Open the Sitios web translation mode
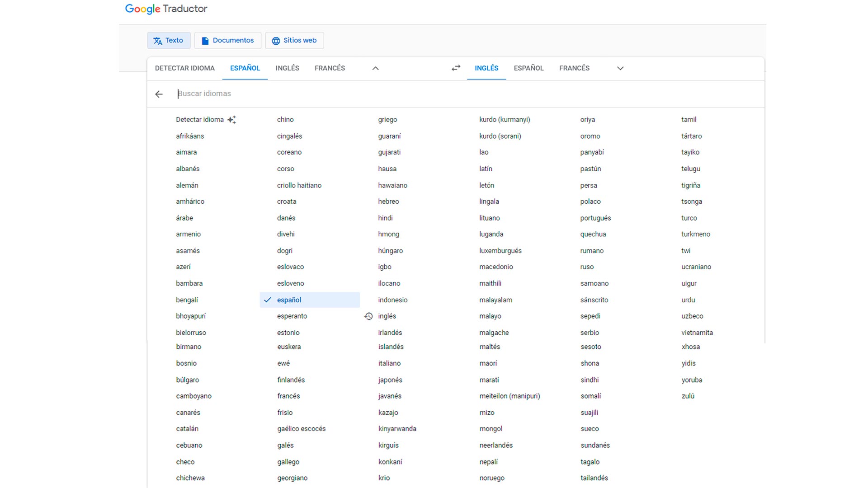This screenshot has width=868, height=488. pyautogui.click(x=294, y=40)
